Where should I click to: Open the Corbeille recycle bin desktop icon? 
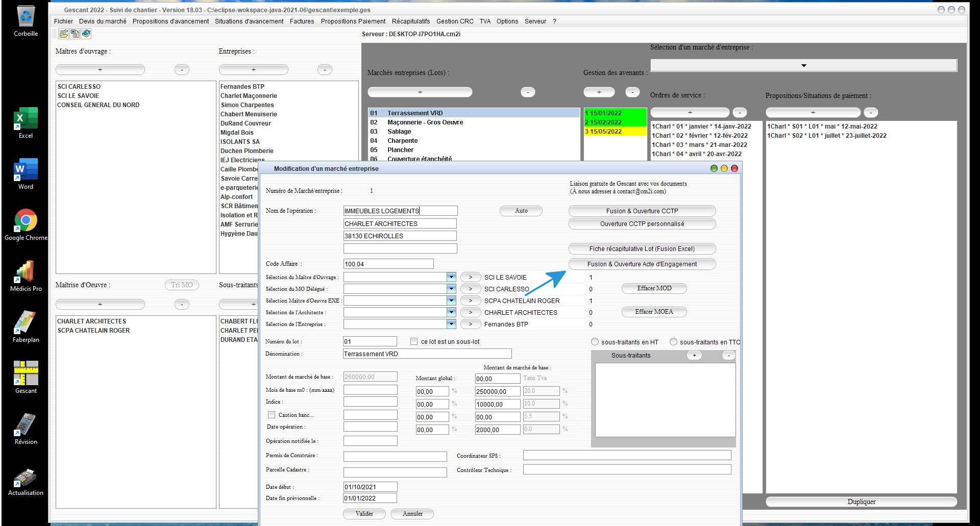[26, 21]
